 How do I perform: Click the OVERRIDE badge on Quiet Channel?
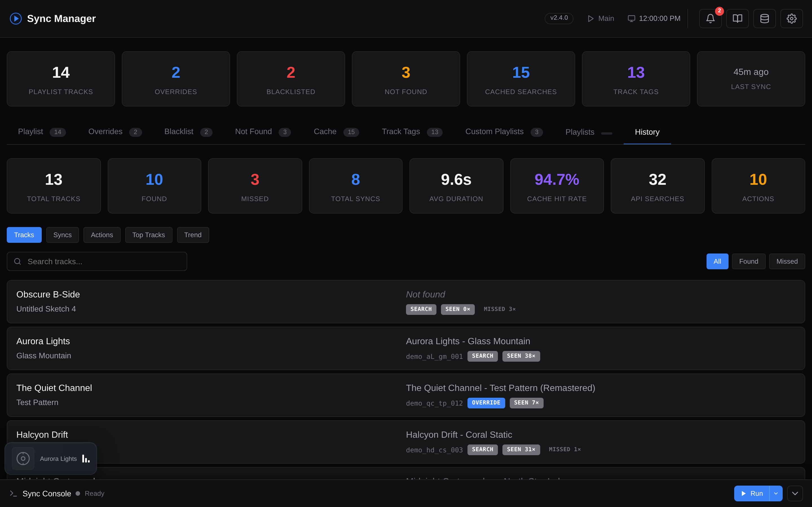[x=486, y=403]
